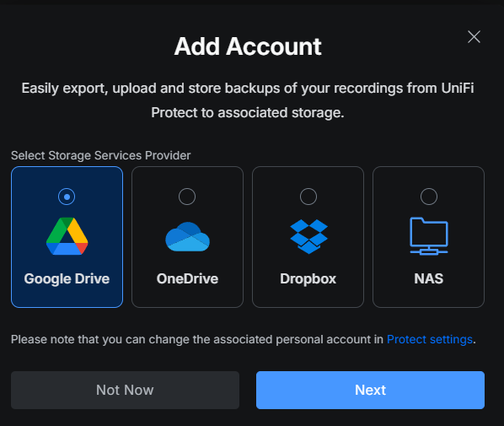Viewport: 504px width, 426px height.
Task: Click the Dropbox box logo
Action: [308, 236]
